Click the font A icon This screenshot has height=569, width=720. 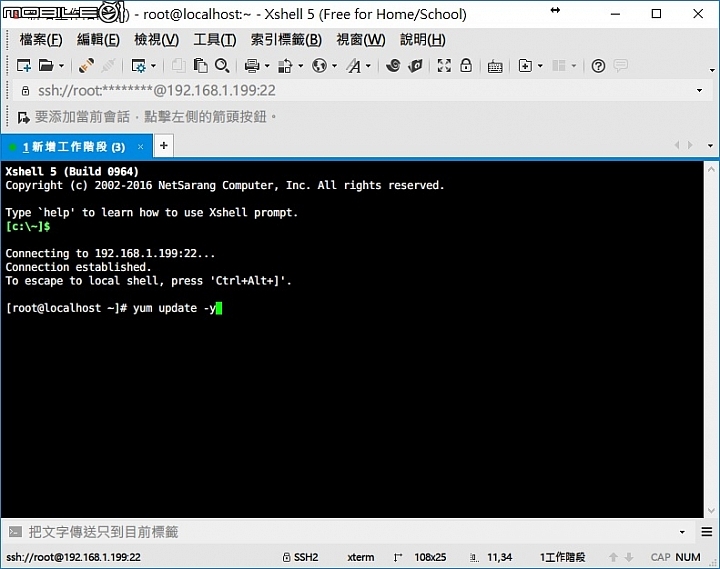(353, 66)
